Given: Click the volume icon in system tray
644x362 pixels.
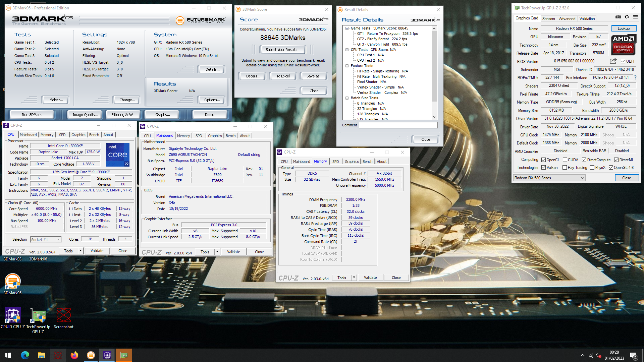Looking at the screenshot, I should pos(598,355).
